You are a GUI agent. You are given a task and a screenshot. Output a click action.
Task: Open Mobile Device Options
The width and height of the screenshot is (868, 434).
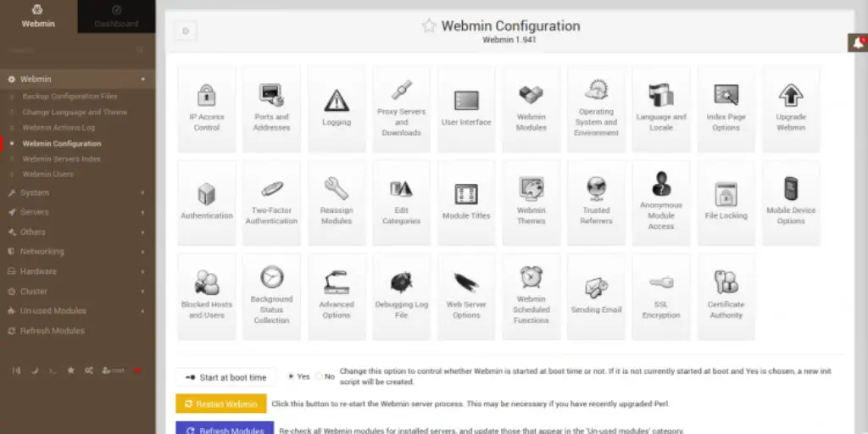791,203
